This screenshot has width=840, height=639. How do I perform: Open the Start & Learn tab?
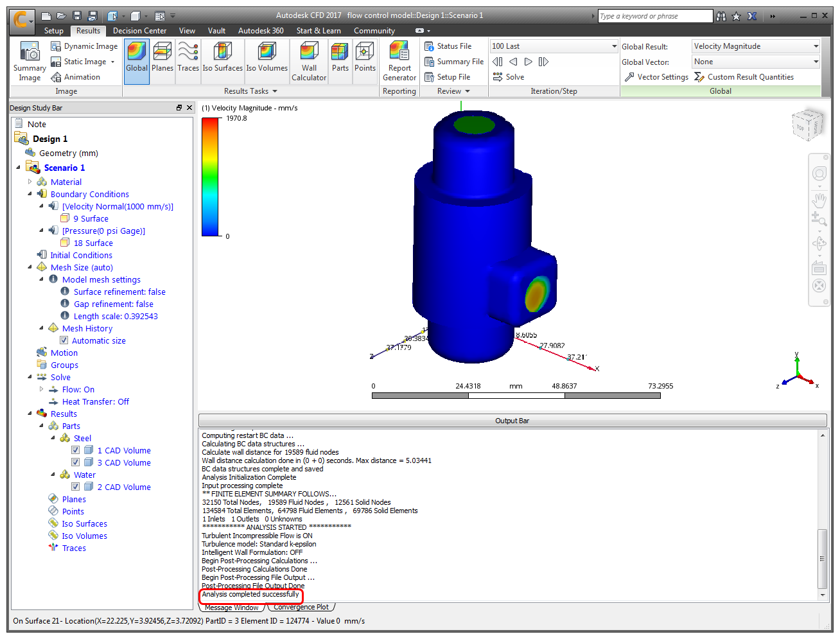[x=319, y=31]
